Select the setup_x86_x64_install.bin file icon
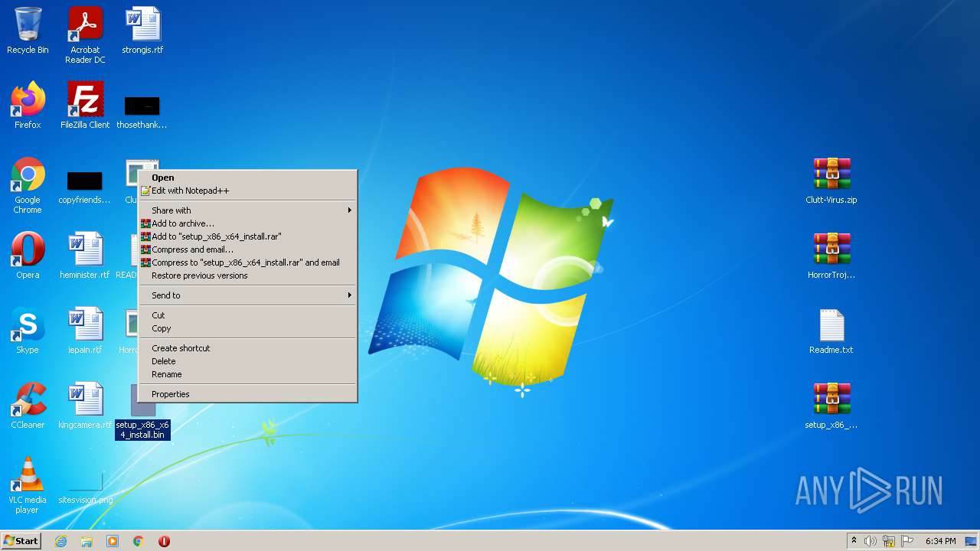980x551 pixels. point(142,411)
